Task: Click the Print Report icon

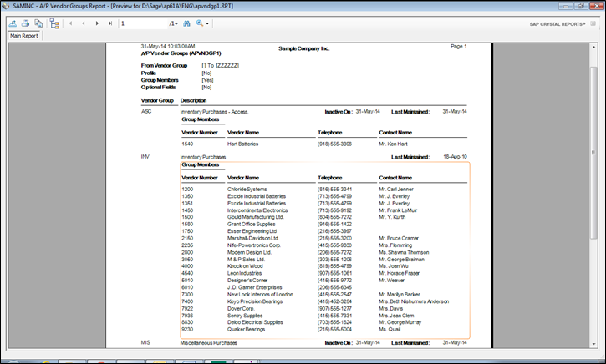Action: (x=26, y=23)
